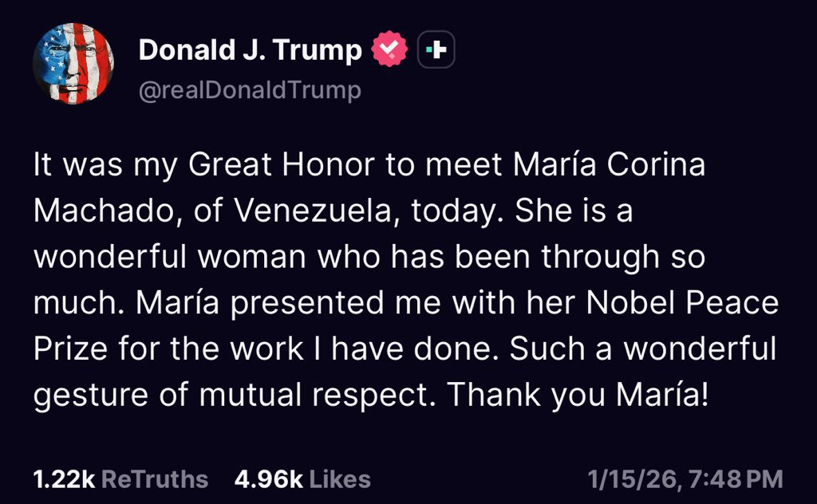817x504 pixels.
Task: Click the 1.22k count number
Action: point(64,479)
